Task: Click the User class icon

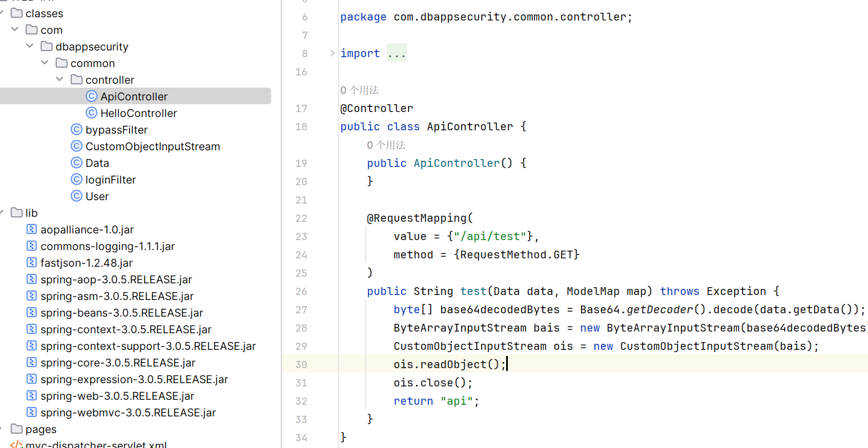Action: coord(77,196)
